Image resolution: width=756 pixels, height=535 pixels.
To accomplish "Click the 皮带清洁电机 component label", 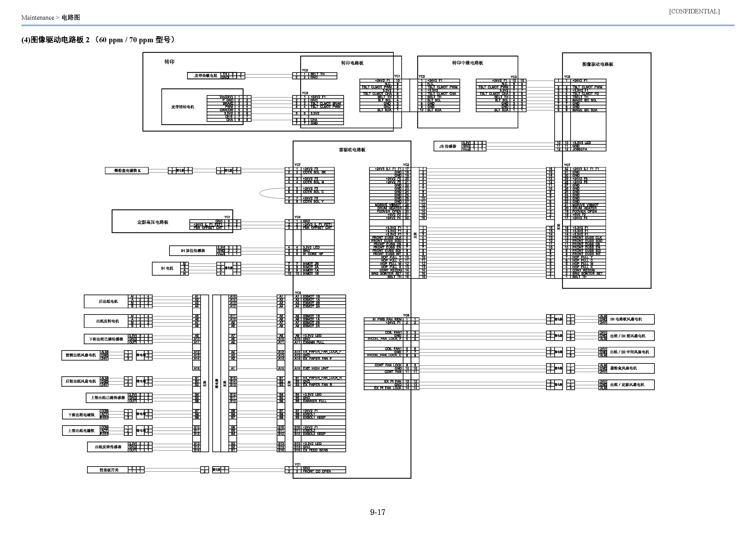I will [183, 107].
